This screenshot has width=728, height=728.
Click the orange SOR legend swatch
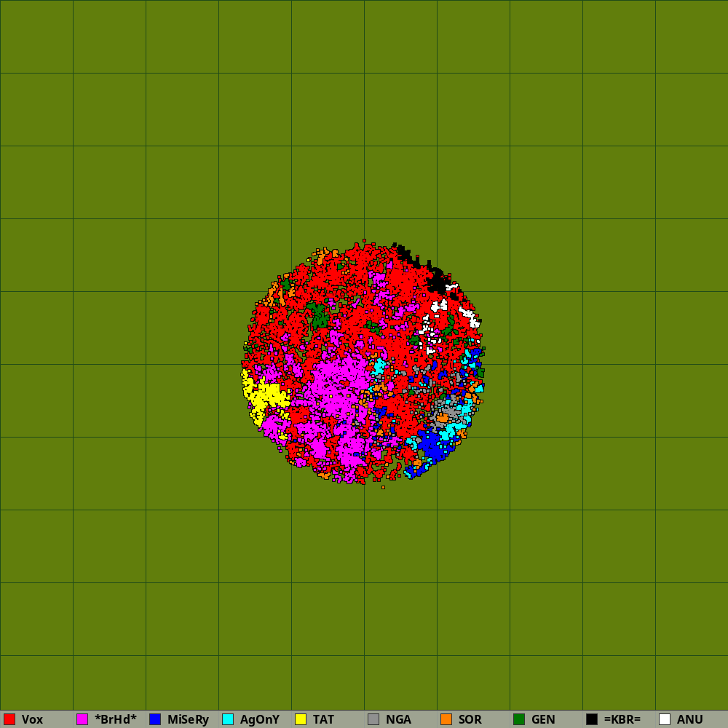(x=446, y=719)
